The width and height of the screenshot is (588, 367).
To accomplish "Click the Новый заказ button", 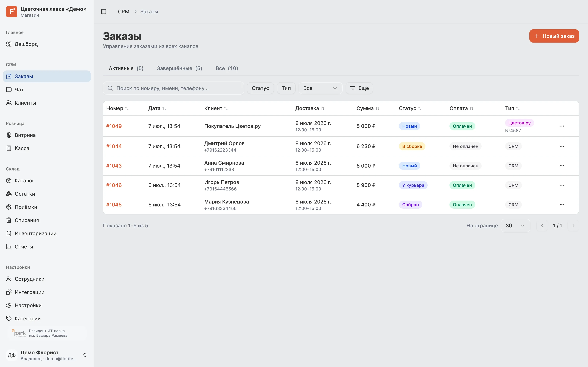I will pyautogui.click(x=554, y=36).
